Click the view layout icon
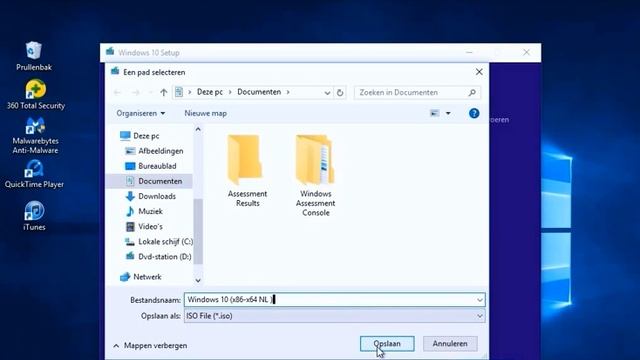Screen dimensions: 640x360 pos(435,113)
